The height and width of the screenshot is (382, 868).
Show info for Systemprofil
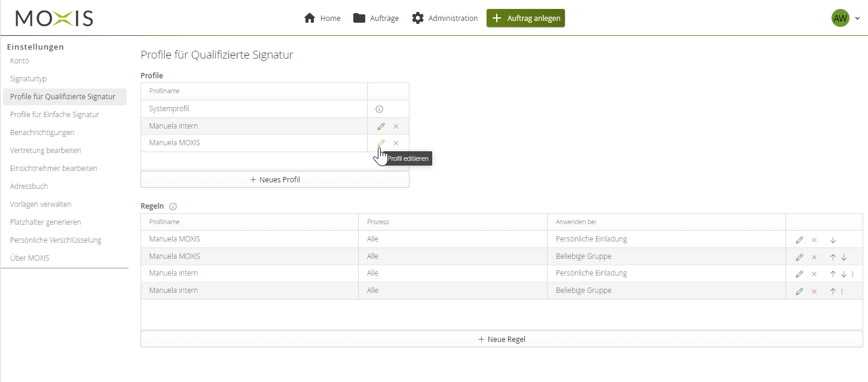click(379, 109)
